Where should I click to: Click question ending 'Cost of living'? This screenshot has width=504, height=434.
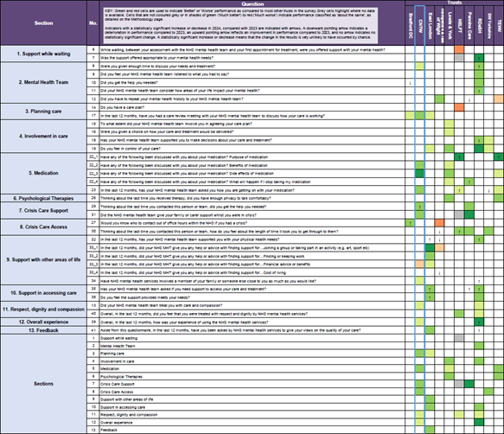pos(252,272)
